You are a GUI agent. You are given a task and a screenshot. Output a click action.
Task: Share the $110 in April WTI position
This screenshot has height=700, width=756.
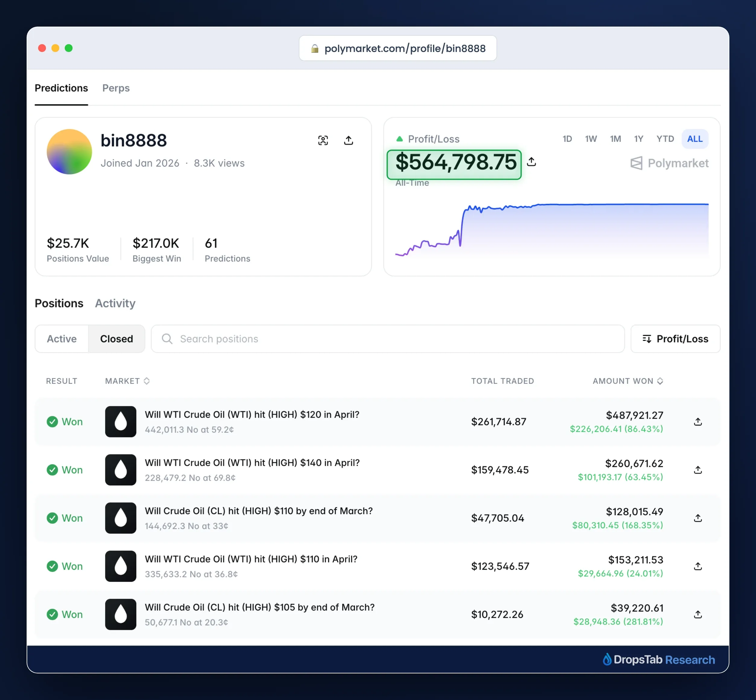(x=698, y=566)
